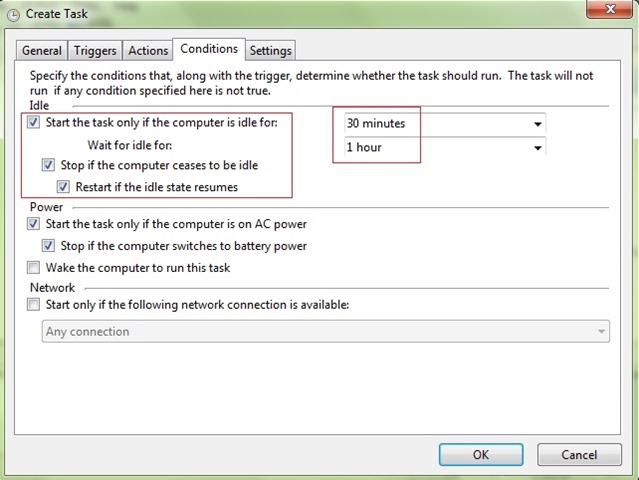Click the OK button
The height and width of the screenshot is (480, 639).
click(481, 454)
